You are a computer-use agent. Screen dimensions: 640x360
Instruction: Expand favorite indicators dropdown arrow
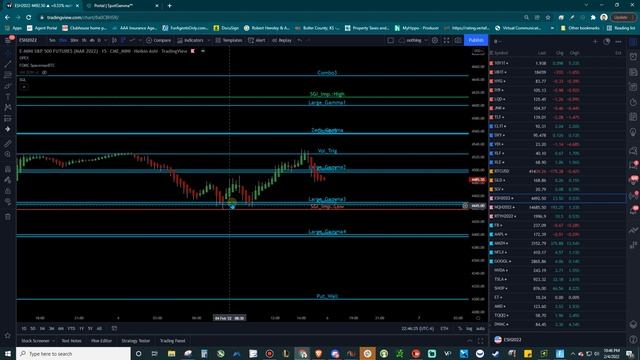coord(209,40)
